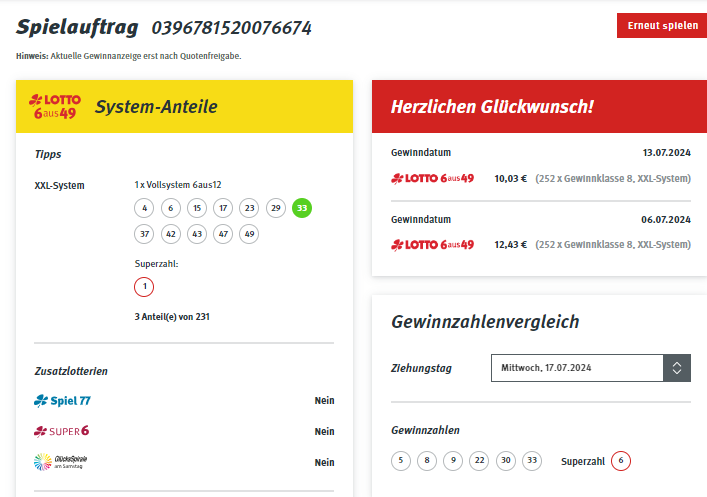Click Nein value for GlücksSpirale

pyautogui.click(x=325, y=463)
